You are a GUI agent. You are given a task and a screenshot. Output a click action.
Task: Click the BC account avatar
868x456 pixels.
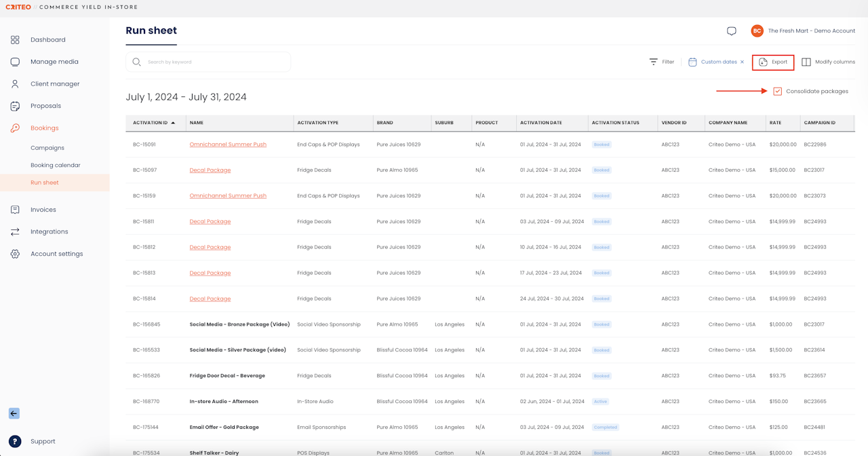point(757,31)
